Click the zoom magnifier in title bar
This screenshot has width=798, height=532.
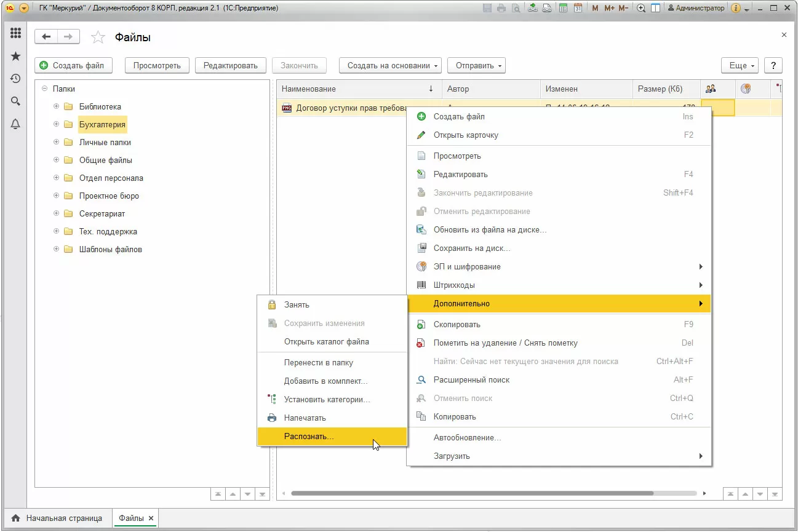(x=641, y=8)
